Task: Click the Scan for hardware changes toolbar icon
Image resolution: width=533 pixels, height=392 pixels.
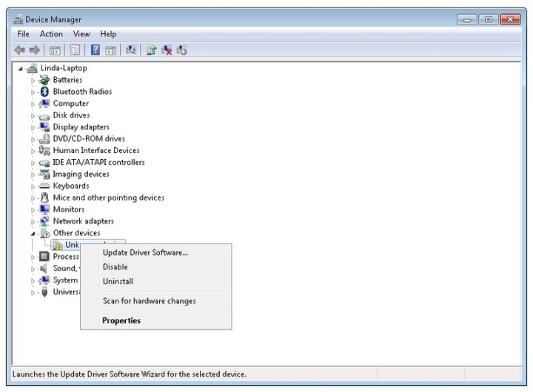Action: [131, 50]
